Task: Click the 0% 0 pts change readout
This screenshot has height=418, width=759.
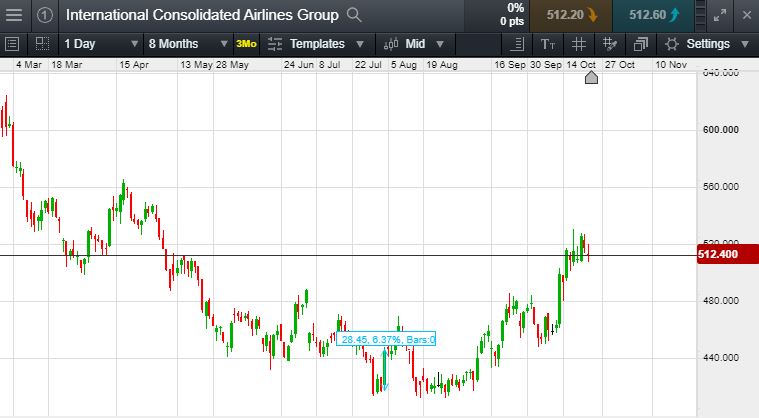Action: 512,15
